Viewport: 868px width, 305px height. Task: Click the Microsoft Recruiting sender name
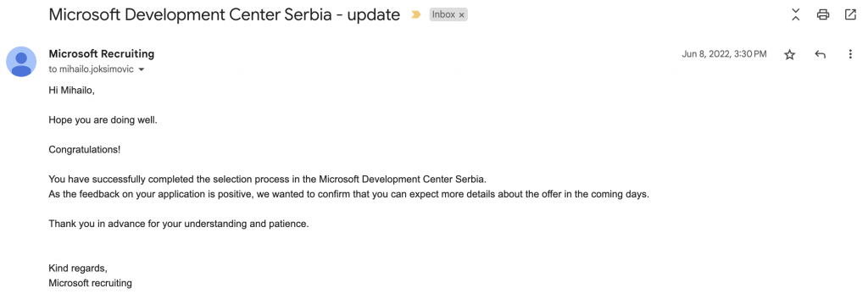(x=102, y=53)
